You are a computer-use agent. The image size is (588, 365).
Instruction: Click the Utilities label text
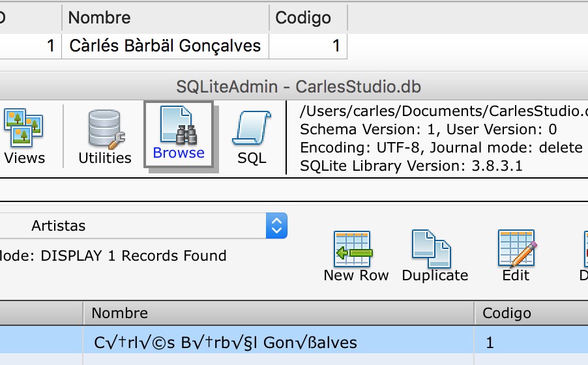coord(105,158)
